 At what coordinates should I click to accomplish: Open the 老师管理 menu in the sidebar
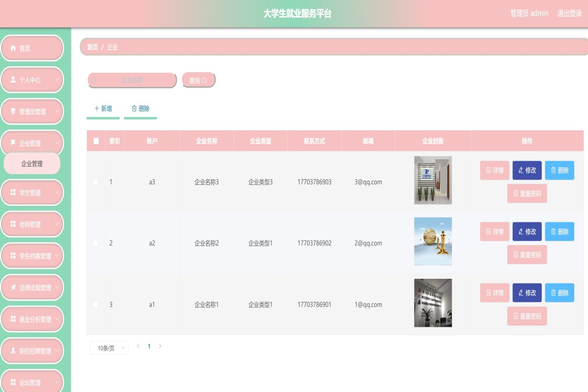pos(32,224)
